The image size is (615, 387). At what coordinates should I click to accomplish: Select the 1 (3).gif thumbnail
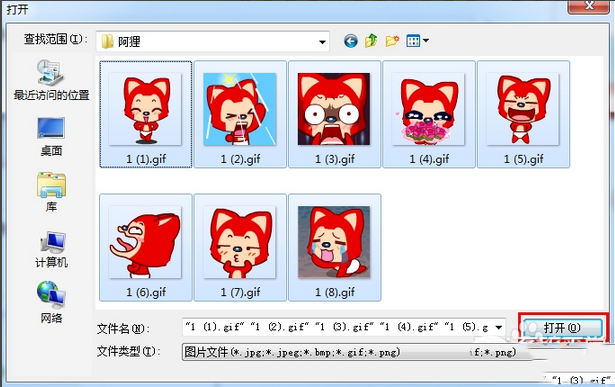click(x=335, y=114)
